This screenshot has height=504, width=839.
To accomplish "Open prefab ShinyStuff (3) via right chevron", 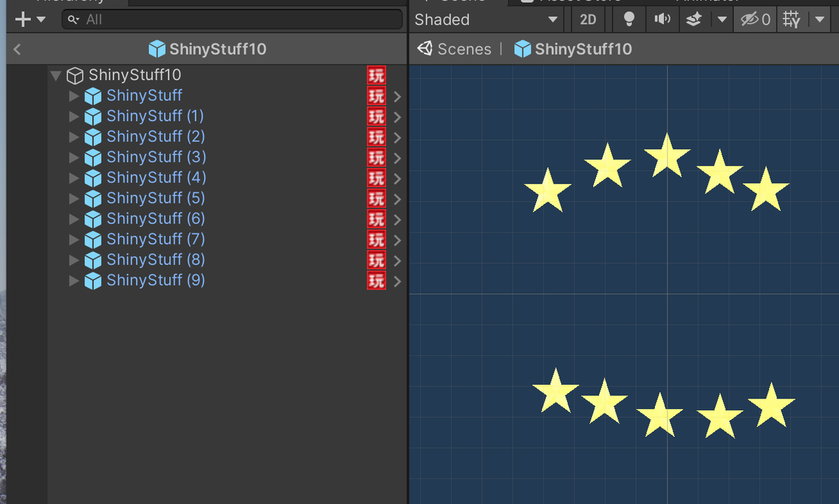I will [x=397, y=158].
